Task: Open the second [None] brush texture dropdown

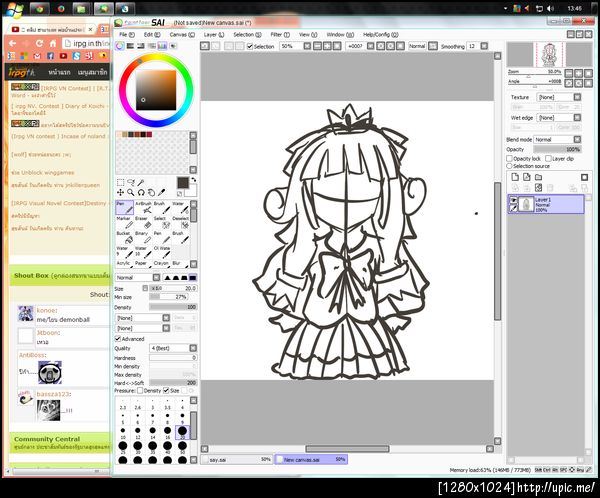Action: 142,328
